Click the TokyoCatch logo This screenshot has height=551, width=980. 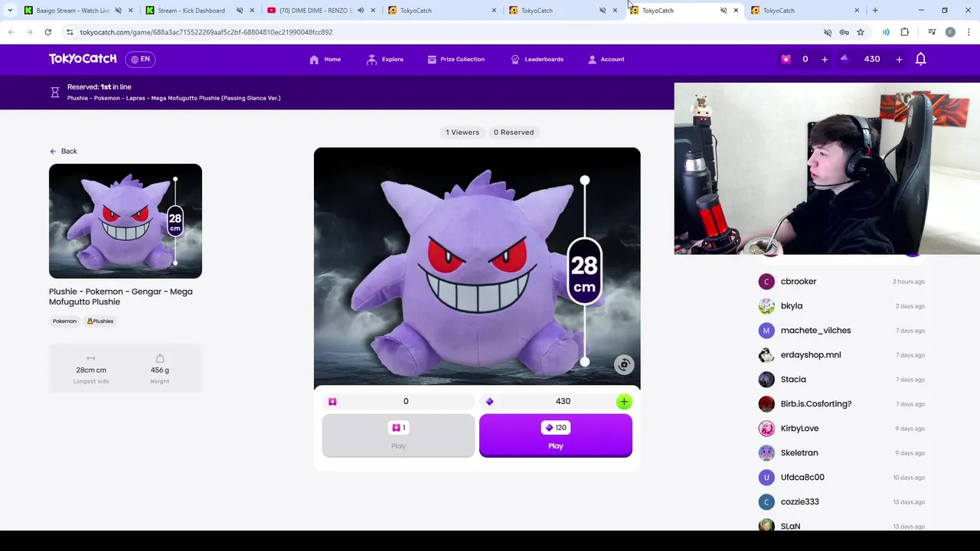83,59
